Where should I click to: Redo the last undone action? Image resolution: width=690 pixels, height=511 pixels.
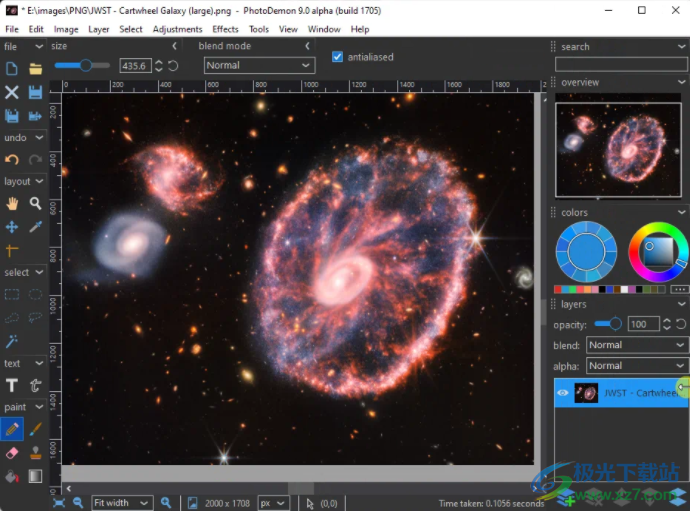(x=35, y=159)
